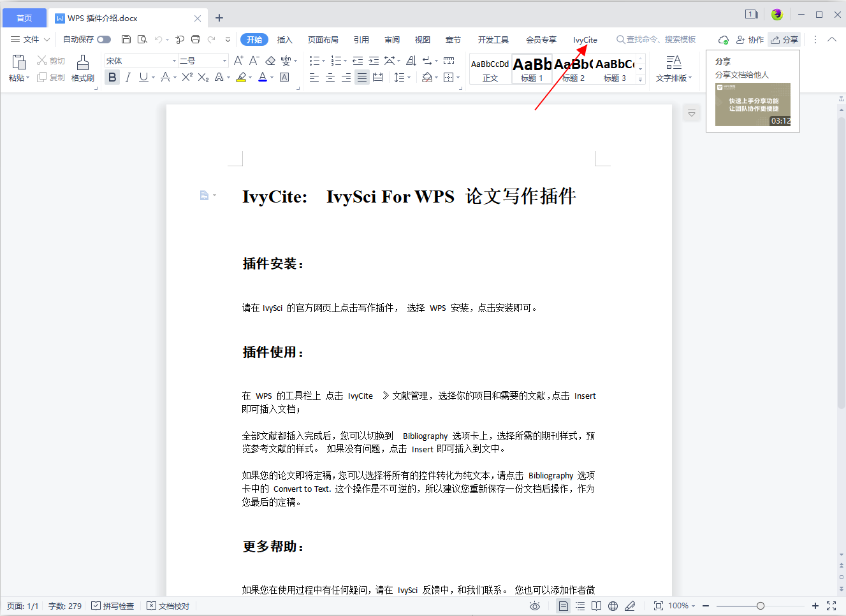
Task: Open the print preview icon
Action: pyautogui.click(x=142, y=39)
